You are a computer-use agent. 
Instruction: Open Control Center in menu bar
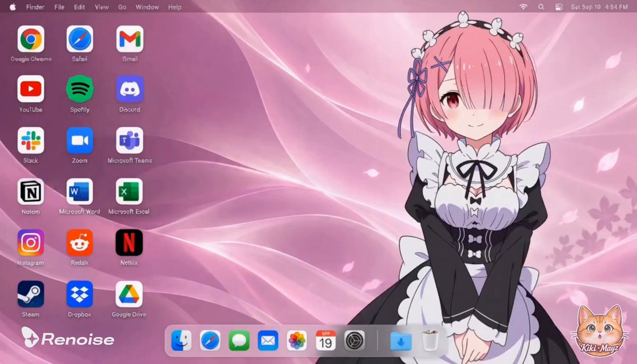pyautogui.click(x=559, y=7)
